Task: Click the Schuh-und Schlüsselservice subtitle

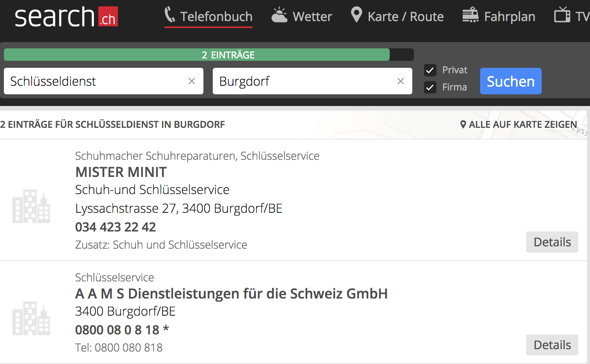Action: click(152, 190)
